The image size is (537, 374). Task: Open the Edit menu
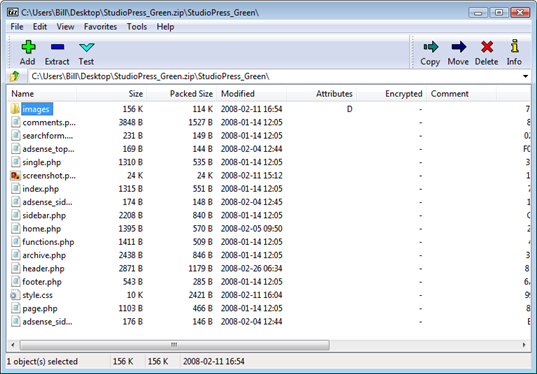tap(40, 27)
